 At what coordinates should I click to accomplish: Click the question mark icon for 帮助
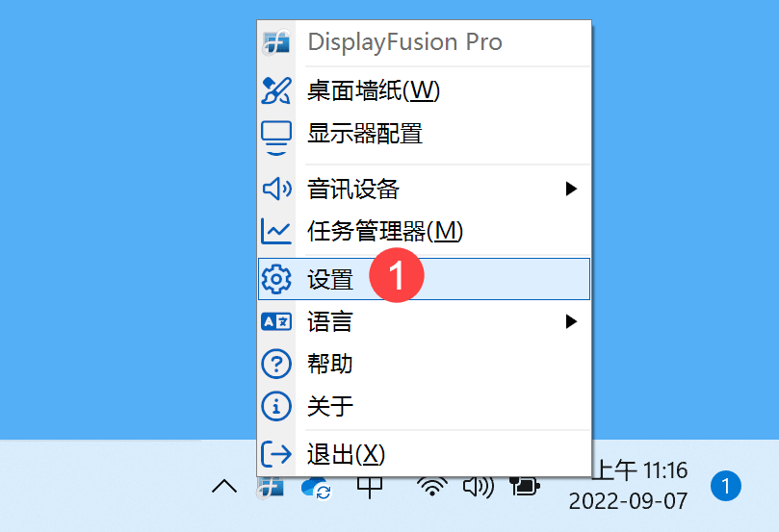point(276,364)
